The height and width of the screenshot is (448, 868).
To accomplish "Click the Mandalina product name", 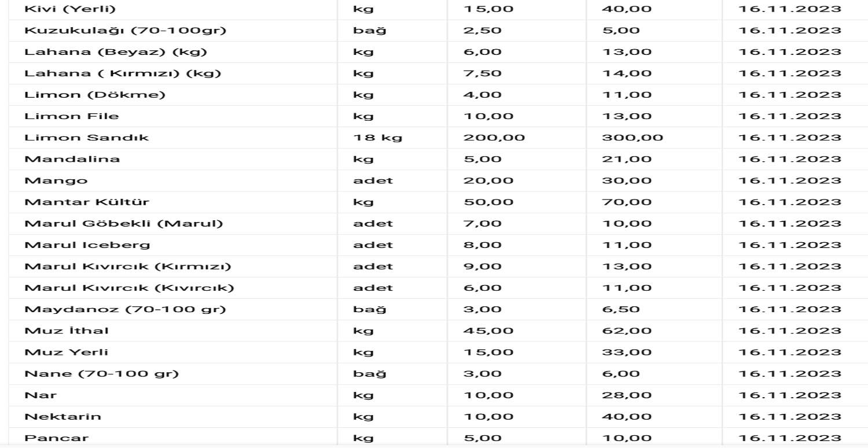I will coord(72,159).
